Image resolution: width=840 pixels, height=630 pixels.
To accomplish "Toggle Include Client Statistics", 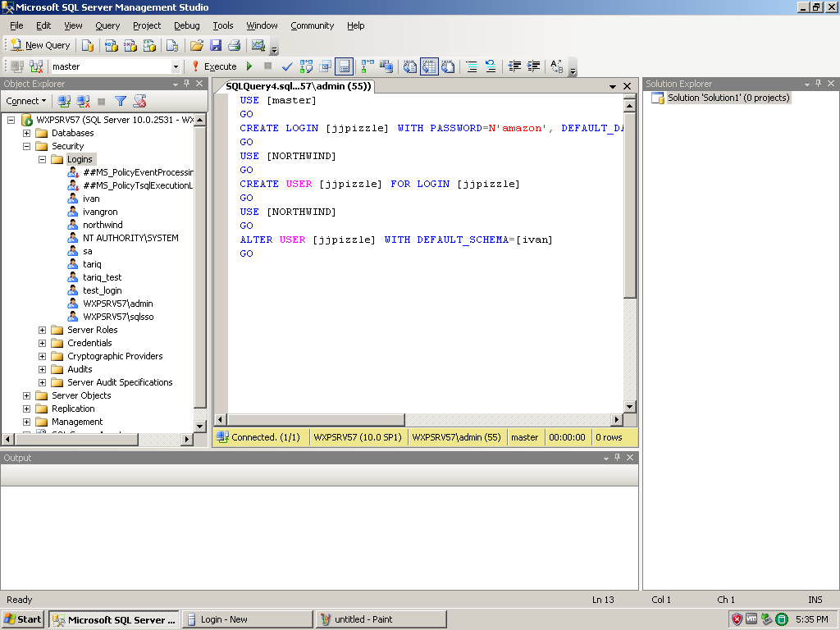I will tap(386, 66).
